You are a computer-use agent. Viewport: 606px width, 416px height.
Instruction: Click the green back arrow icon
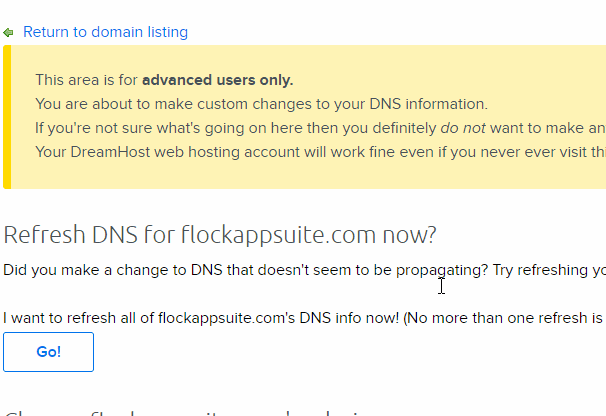[8, 32]
